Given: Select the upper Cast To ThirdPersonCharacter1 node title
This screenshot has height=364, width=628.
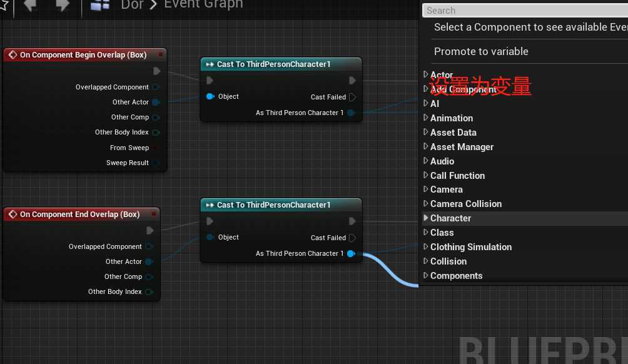Looking at the screenshot, I should [x=273, y=64].
